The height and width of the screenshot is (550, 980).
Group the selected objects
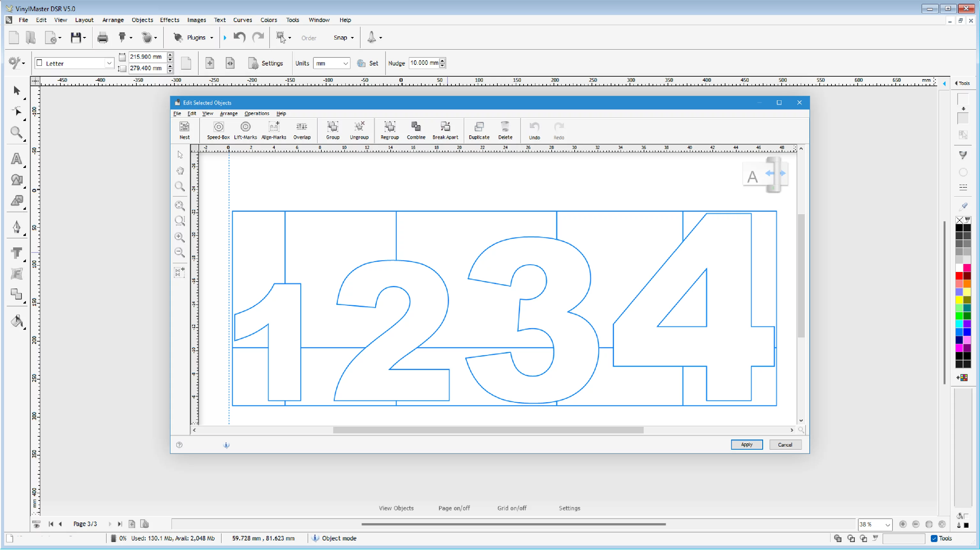(x=333, y=130)
